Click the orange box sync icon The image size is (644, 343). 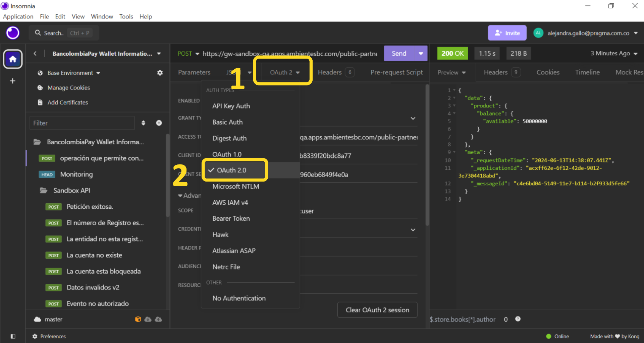click(138, 319)
